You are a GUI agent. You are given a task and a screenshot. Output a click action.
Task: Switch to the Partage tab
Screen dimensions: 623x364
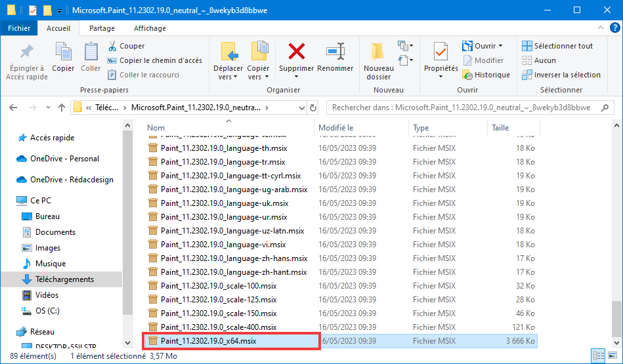pos(102,28)
